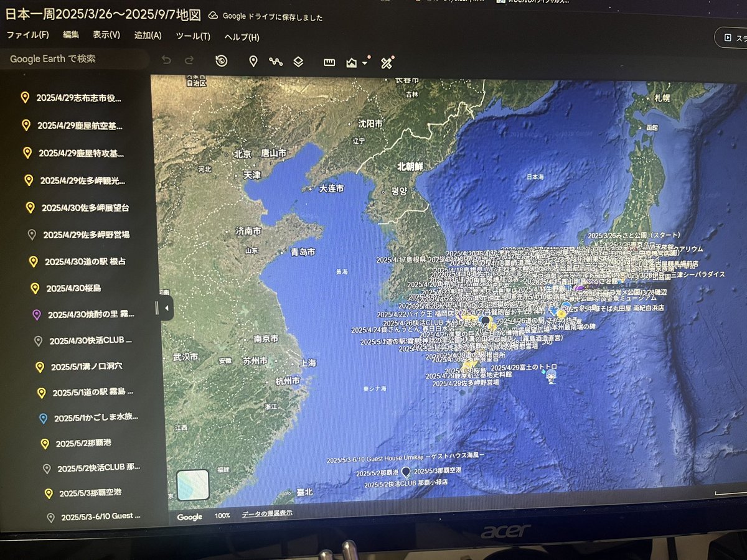Open the 追加(A) menu
The height and width of the screenshot is (560, 747).
click(148, 35)
